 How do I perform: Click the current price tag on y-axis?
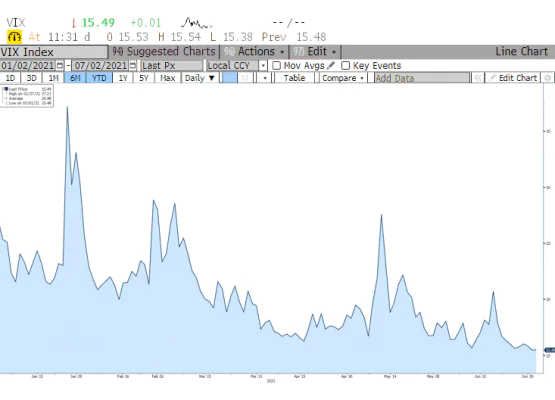(550, 350)
